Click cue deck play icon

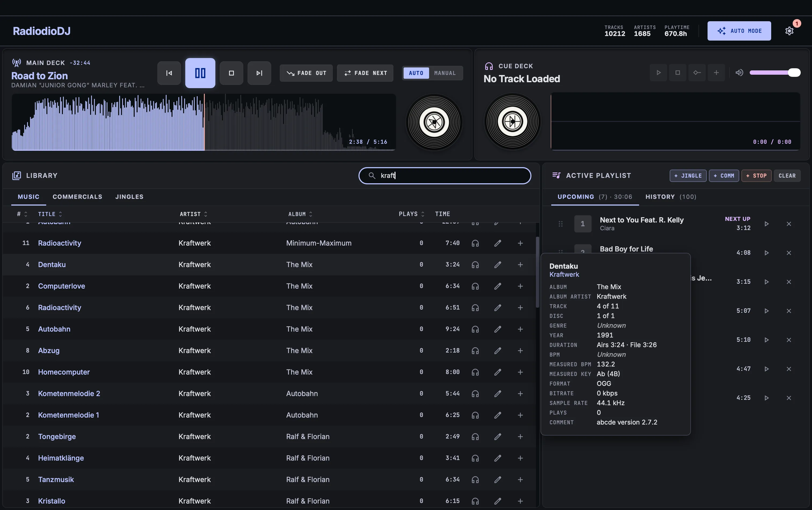point(658,73)
